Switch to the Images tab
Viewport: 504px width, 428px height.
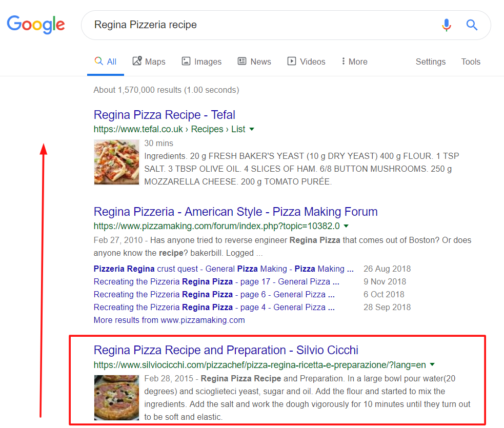201,62
